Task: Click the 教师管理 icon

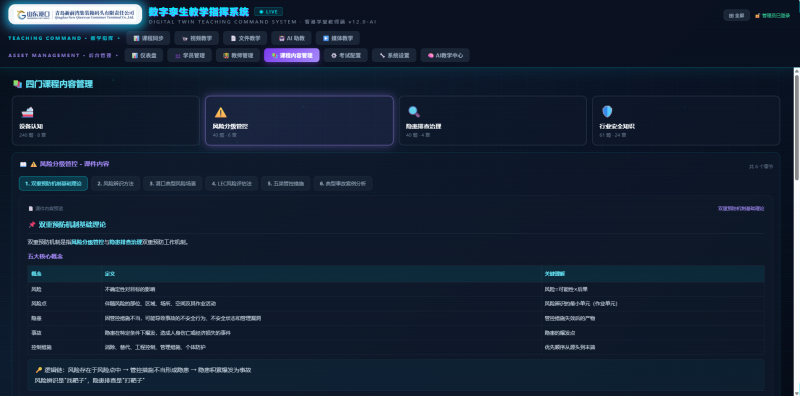Action: 226,56
